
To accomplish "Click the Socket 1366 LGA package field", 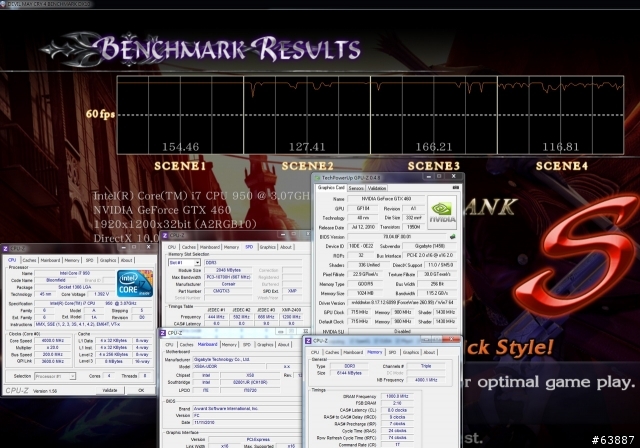I will (x=75, y=287).
